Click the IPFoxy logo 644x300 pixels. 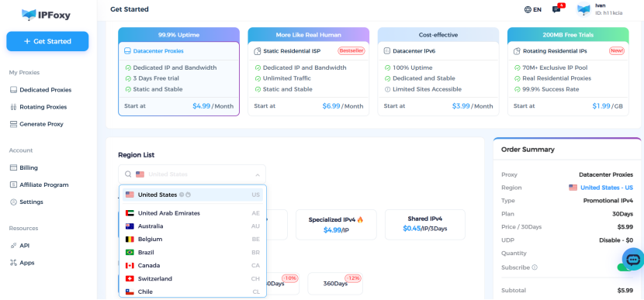click(46, 16)
